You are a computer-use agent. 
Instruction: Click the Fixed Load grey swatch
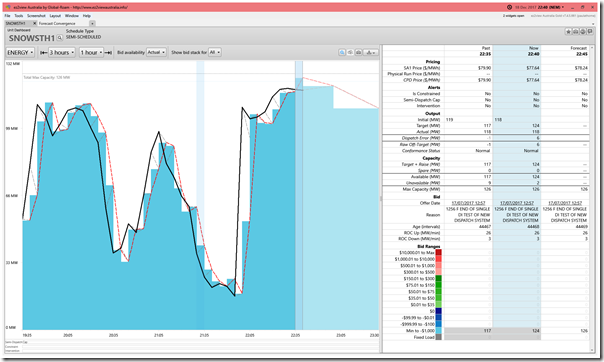438,337
